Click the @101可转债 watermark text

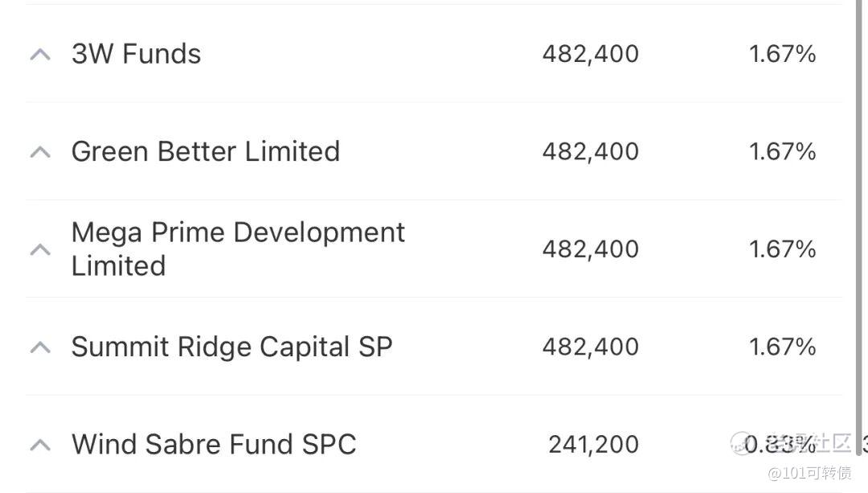809,472
